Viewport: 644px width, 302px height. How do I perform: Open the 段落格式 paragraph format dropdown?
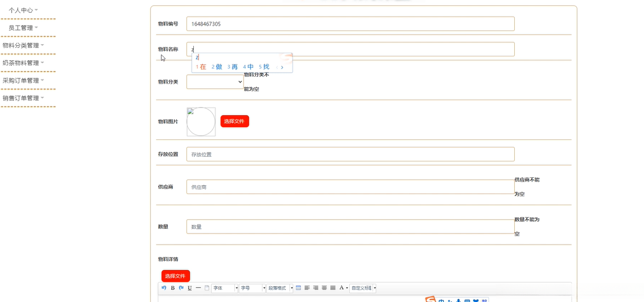coord(280,288)
